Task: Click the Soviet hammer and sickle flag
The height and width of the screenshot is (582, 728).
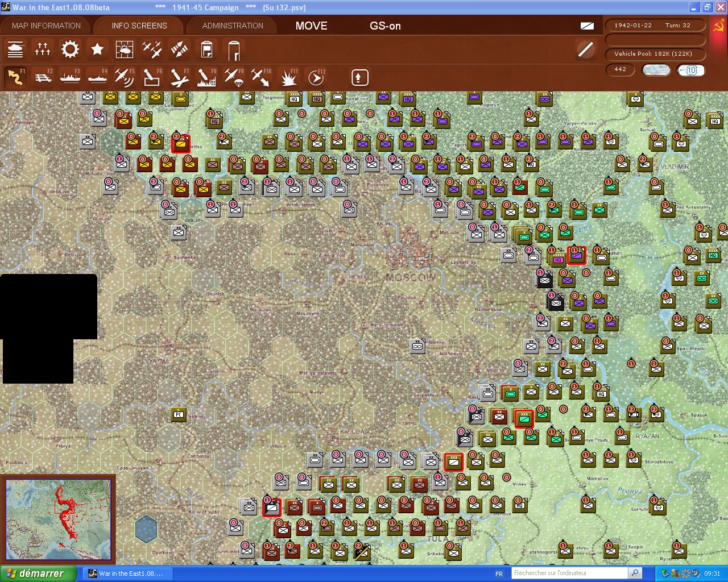Action: (x=718, y=26)
